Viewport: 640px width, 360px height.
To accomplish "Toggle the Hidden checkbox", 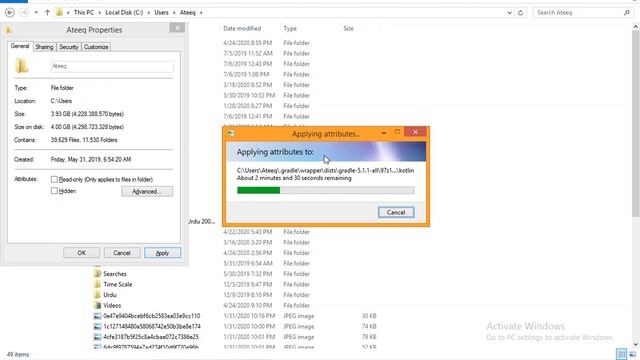I will [x=54, y=191].
